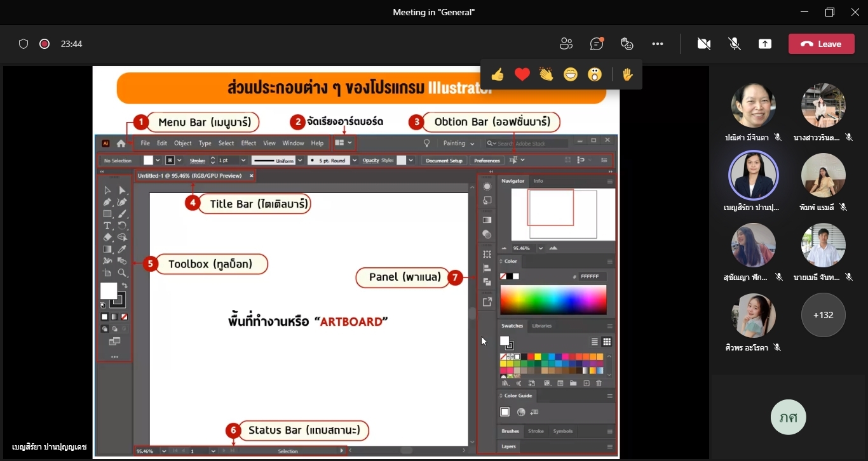
Task: Click the Search Adobe Stock field
Action: 527,144
